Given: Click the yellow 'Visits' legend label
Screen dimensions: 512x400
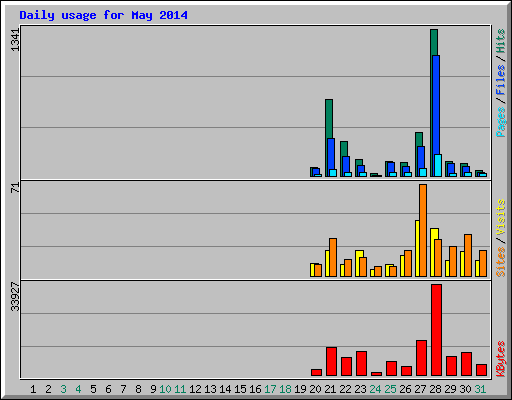Looking at the screenshot, I should point(501,217).
